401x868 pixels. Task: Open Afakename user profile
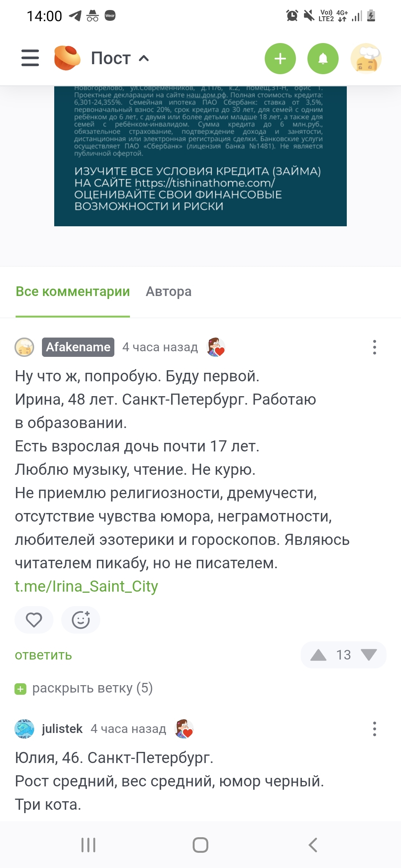click(78, 347)
